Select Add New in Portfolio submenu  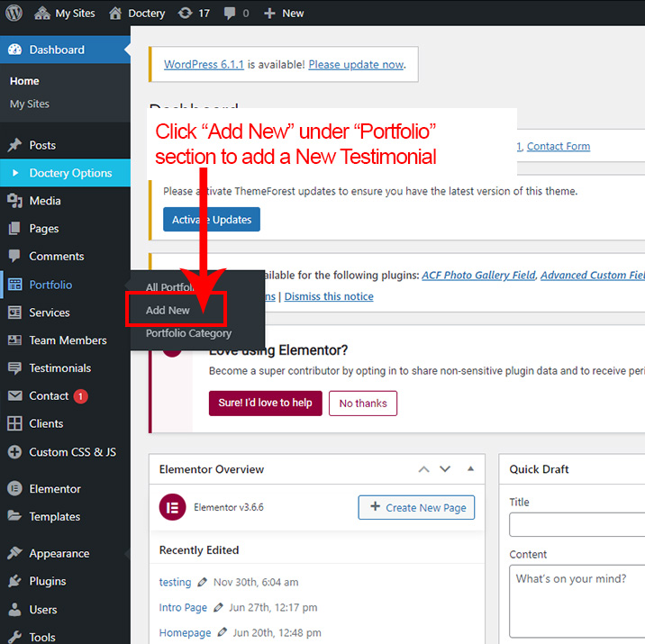168,311
